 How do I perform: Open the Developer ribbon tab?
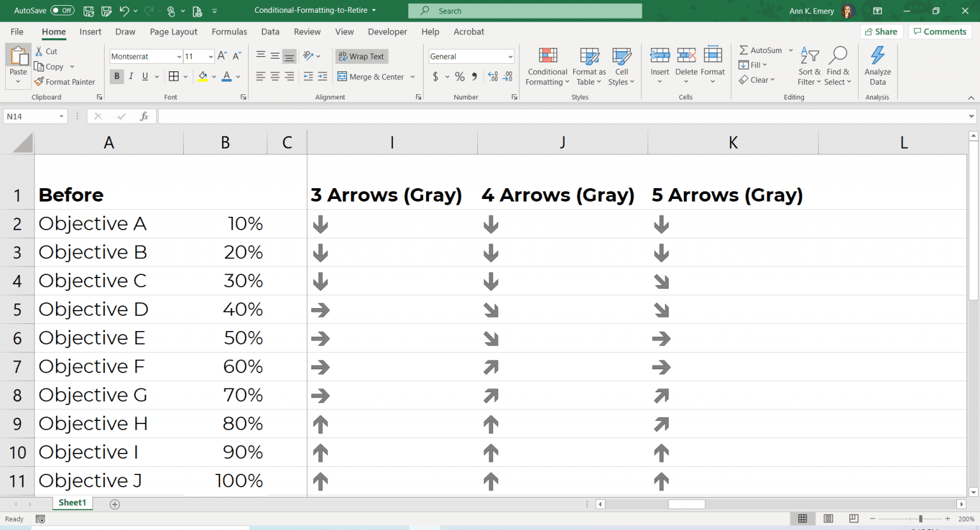tap(387, 31)
